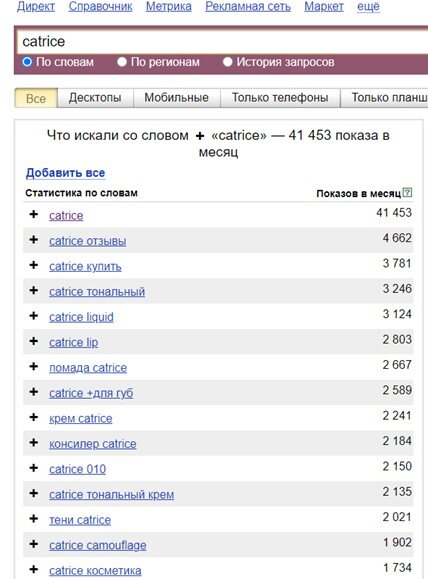Focus the search field containing 'catrice'

pos(223,41)
